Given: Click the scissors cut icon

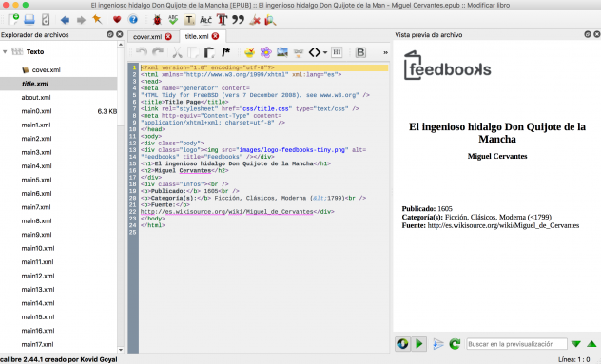Looking at the screenshot, I should (x=177, y=52).
